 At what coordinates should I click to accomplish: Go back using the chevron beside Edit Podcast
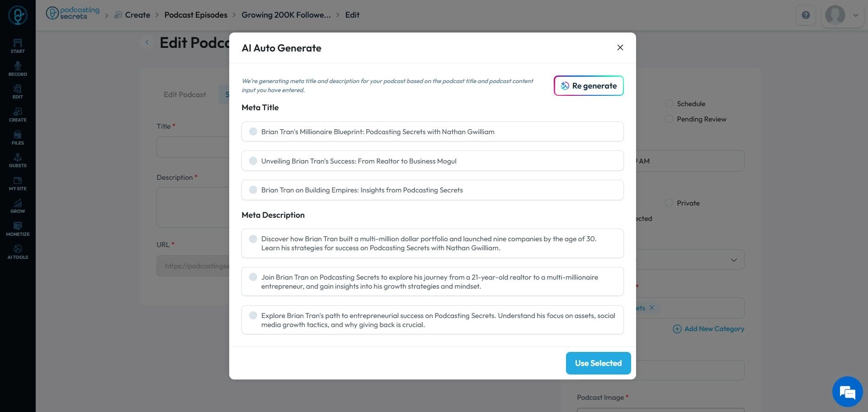click(x=147, y=42)
